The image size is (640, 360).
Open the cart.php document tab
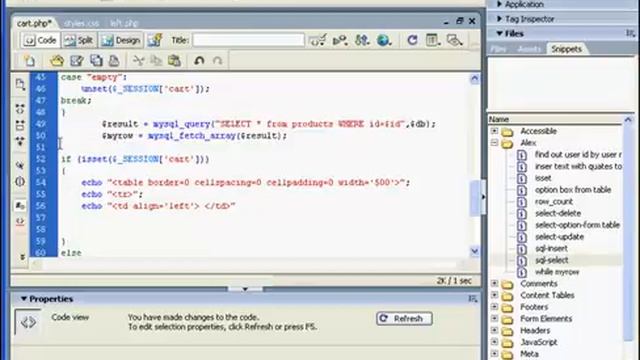click(34, 23)
